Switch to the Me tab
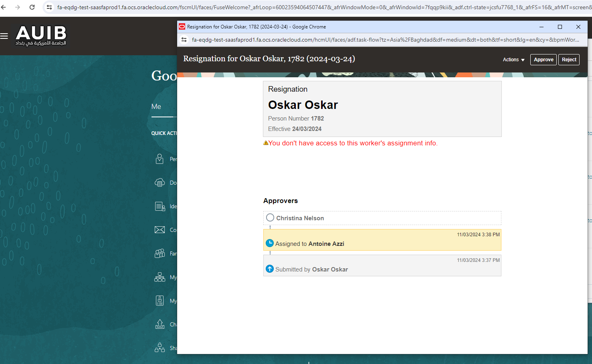The width and height of the screenshot is (592, 364). point(156,107)
